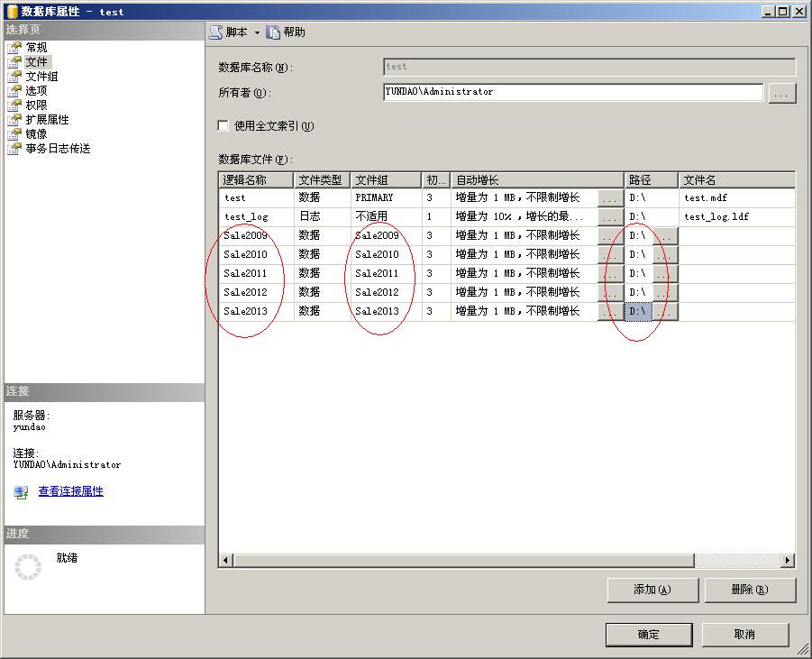This screenshot has width=812, height=659.
Task: Click the 确定 button
Action: tap(648, 635)
